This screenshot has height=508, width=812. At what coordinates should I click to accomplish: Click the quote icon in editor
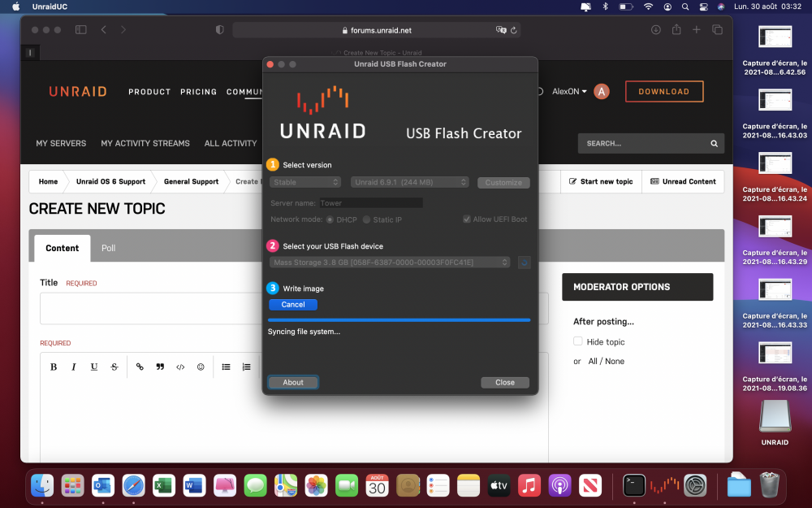(160, 367)
